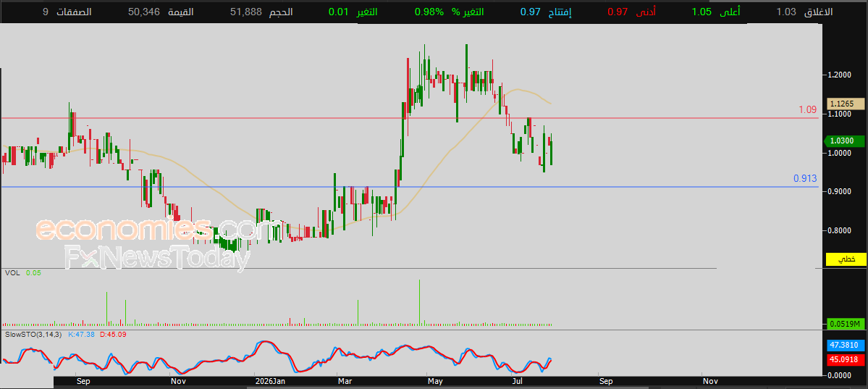The height and width of the screenshot is (389, 868).
Task: Click the أدنى low value in red
Action: (x=618, y=12)
